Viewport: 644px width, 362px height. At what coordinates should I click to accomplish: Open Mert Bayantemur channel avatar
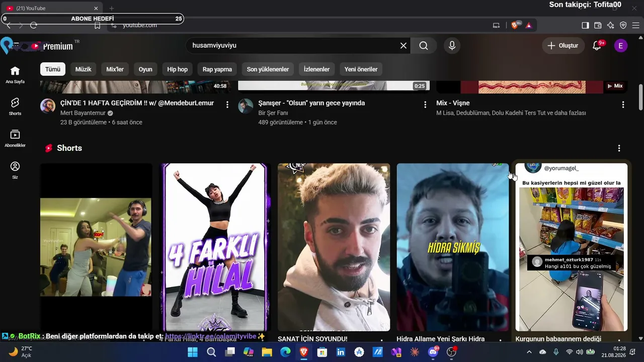point(48,106)
